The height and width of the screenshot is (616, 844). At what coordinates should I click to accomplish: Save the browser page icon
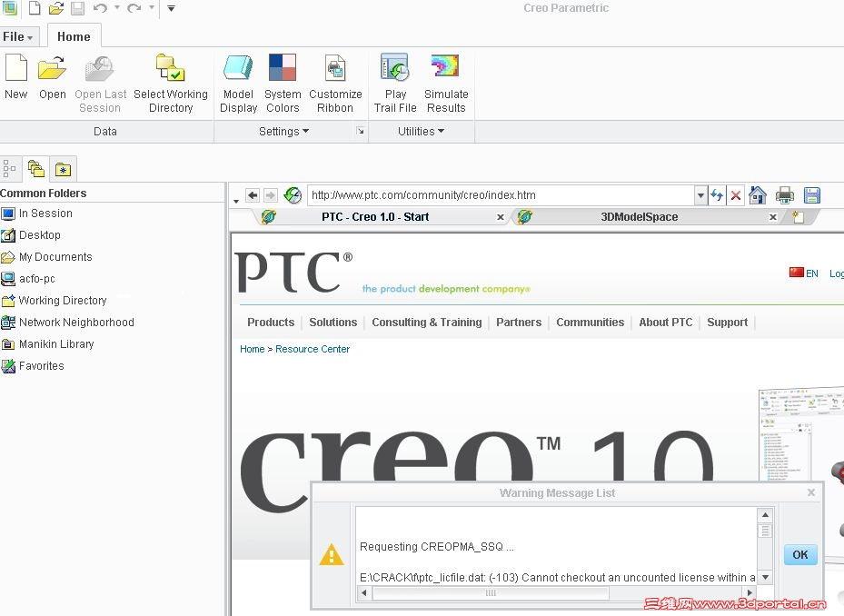click(811, 195)
